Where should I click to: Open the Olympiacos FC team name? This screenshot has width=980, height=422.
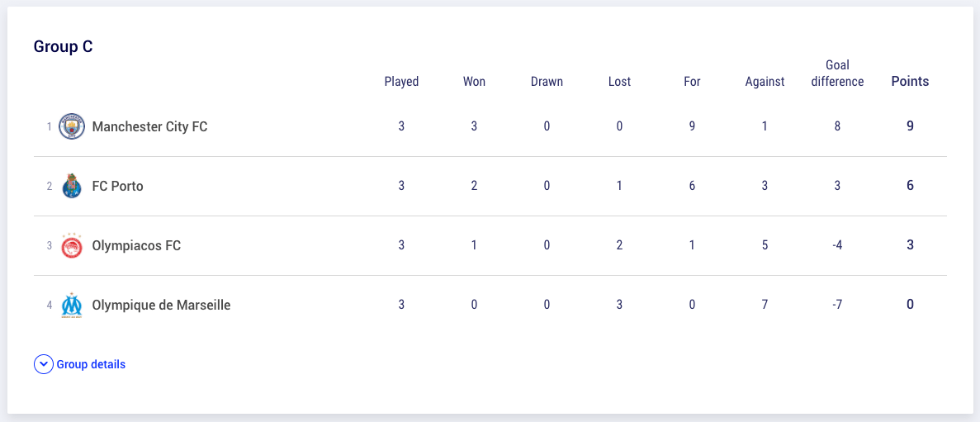[x=136, y=246]
